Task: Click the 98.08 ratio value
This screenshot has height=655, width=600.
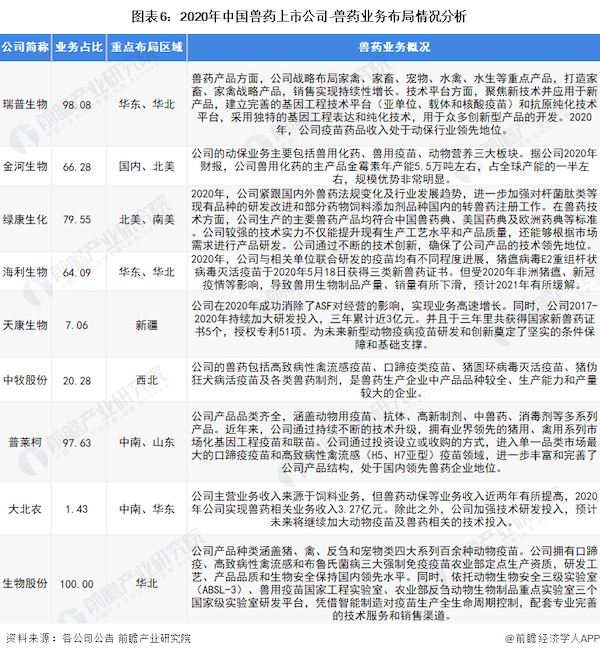Action: [x=77, y=105]
